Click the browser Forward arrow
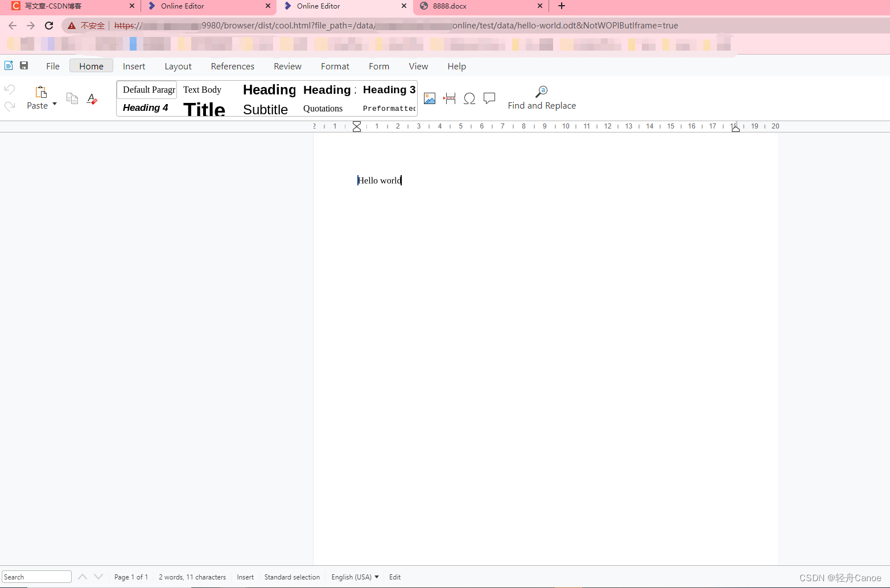 click(31, 26)
